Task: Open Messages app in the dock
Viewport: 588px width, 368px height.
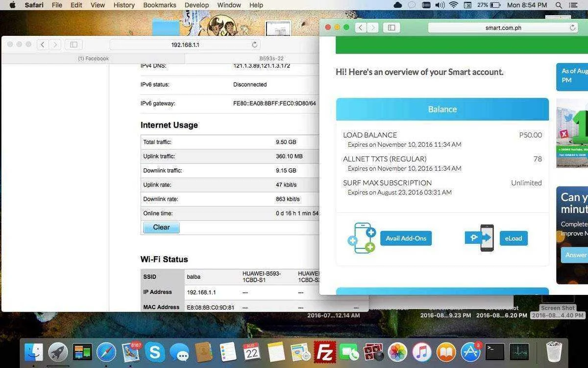Action: pos(179,352)
